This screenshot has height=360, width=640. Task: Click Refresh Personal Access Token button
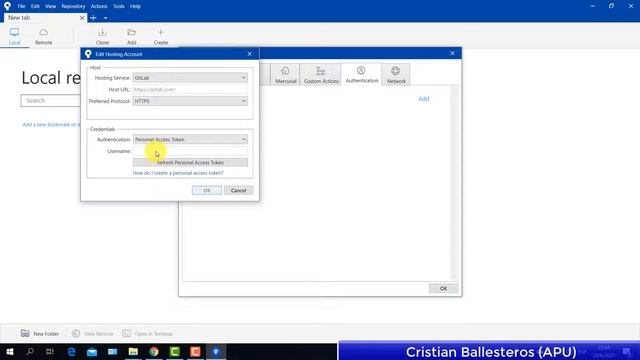(190, 162)
